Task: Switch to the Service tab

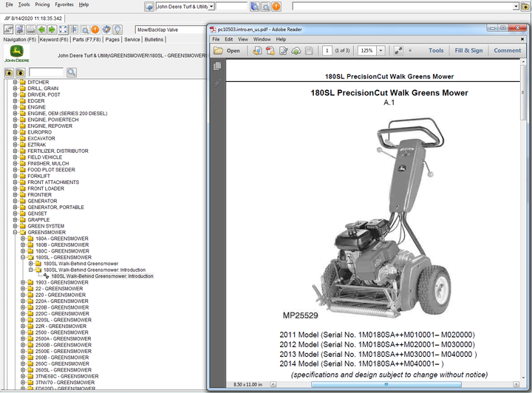Action: click(132, 39)
